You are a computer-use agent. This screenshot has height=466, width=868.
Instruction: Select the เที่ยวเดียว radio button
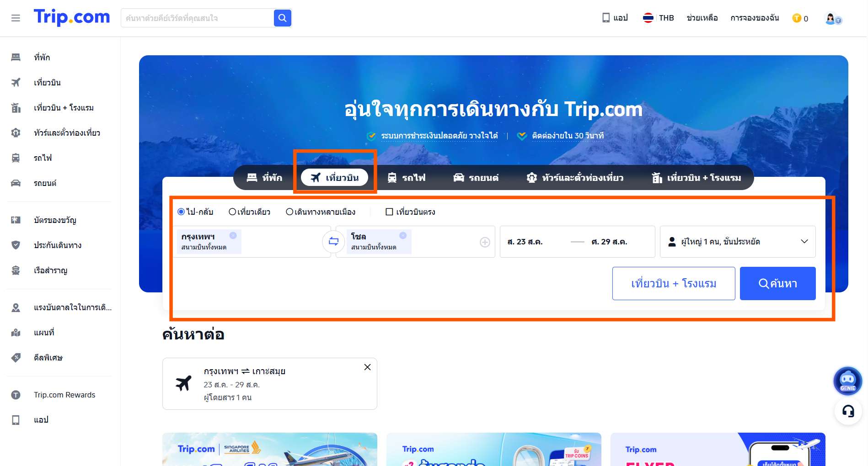233,212
